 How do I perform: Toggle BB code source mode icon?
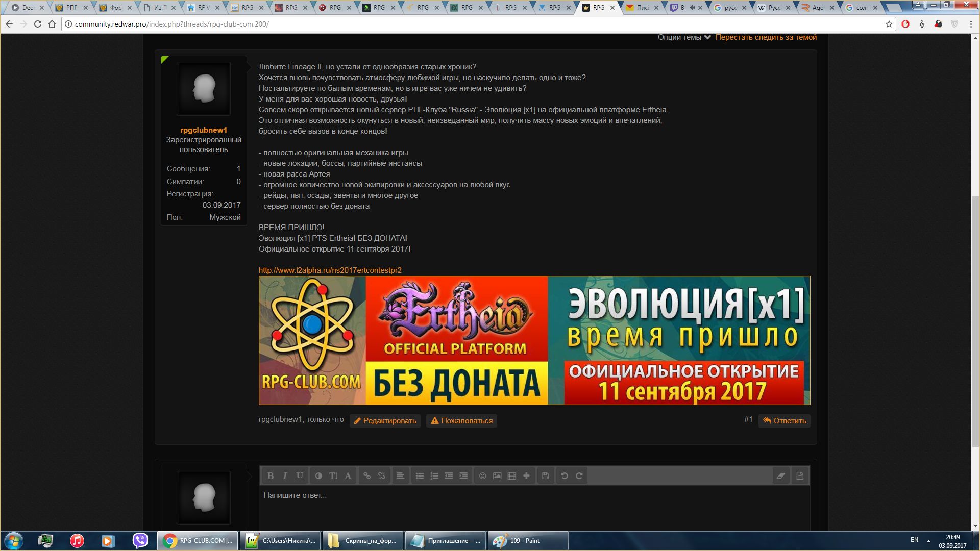[800, 475]
